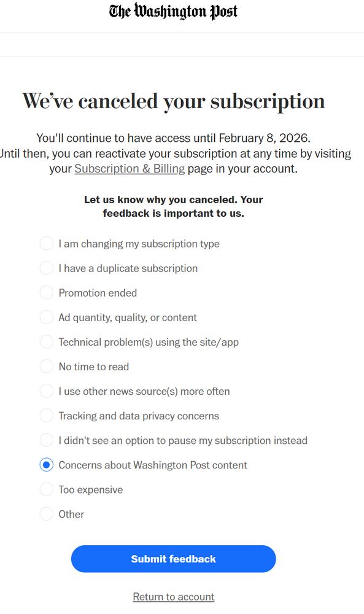
Task: Select the "Other" radio option
Action: [x=47, y=514]
